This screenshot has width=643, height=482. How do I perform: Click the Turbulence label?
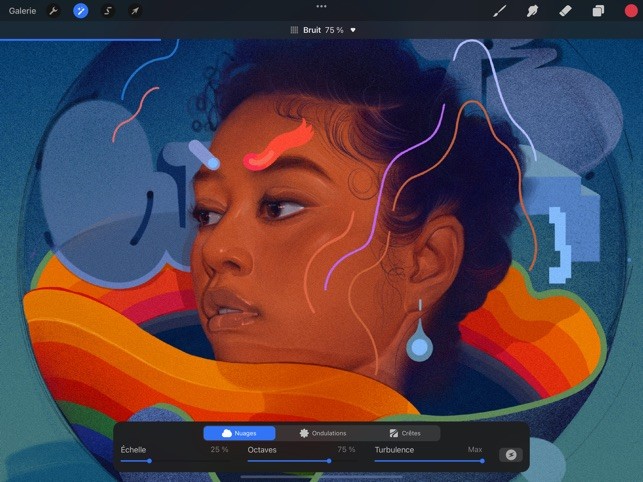pyautogui.click(x=394, y=450)
